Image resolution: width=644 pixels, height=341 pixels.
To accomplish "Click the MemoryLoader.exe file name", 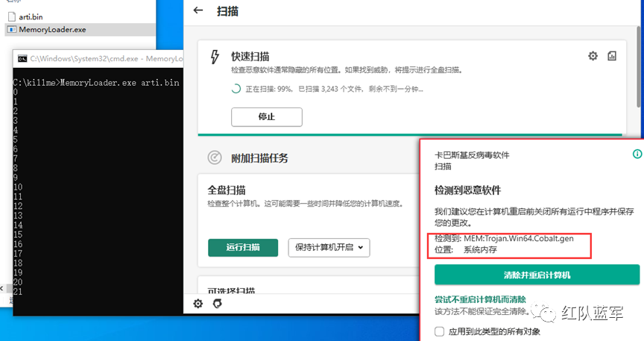I will [x=52, y=30].
